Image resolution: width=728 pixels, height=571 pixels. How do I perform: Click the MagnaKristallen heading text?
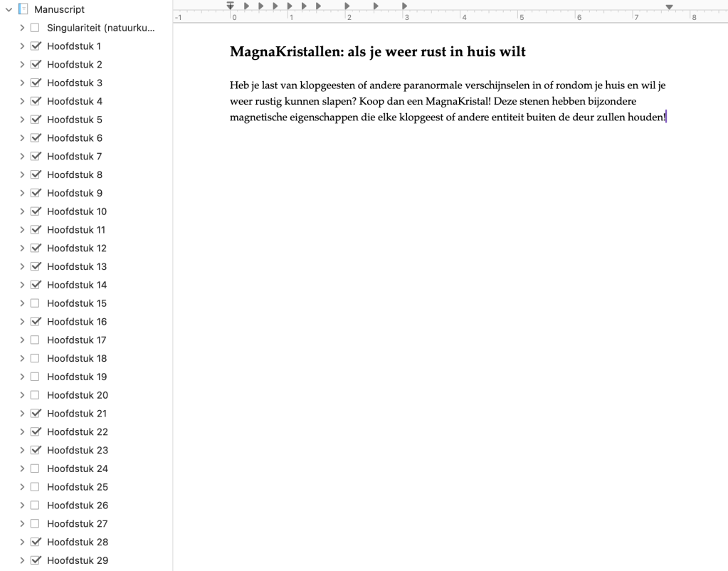377,53
